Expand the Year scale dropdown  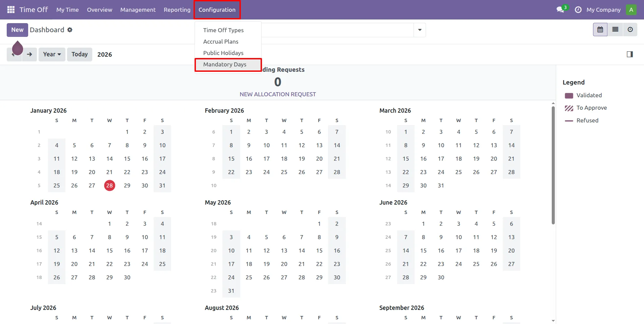click(x=52, y=54)
